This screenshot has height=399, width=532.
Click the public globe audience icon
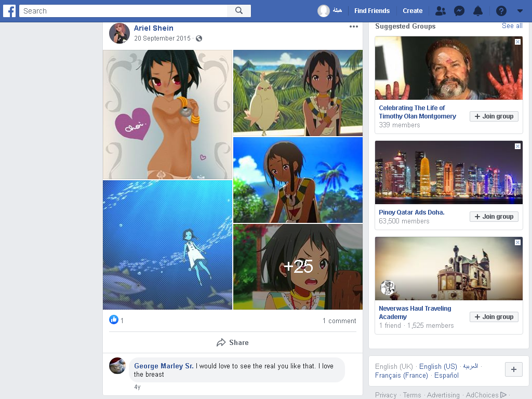[x=199, y=38]
